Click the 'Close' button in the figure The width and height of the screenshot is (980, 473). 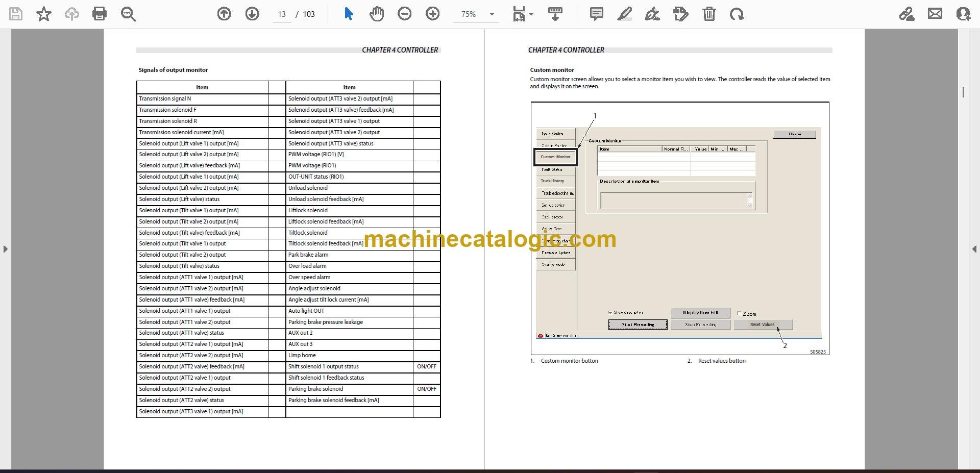795,134
